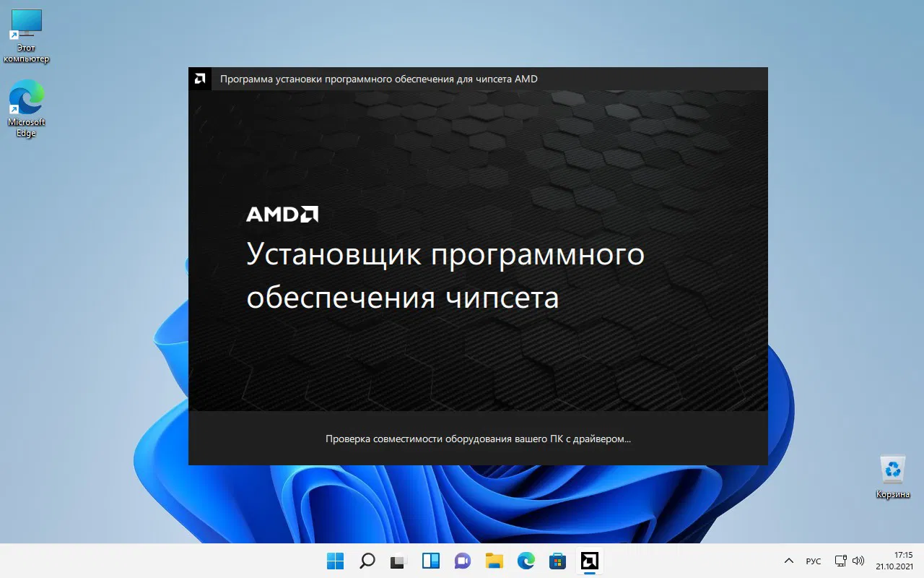Switch to the AMD installer taskbar button

pyautogui.click(x=590, y=561)
